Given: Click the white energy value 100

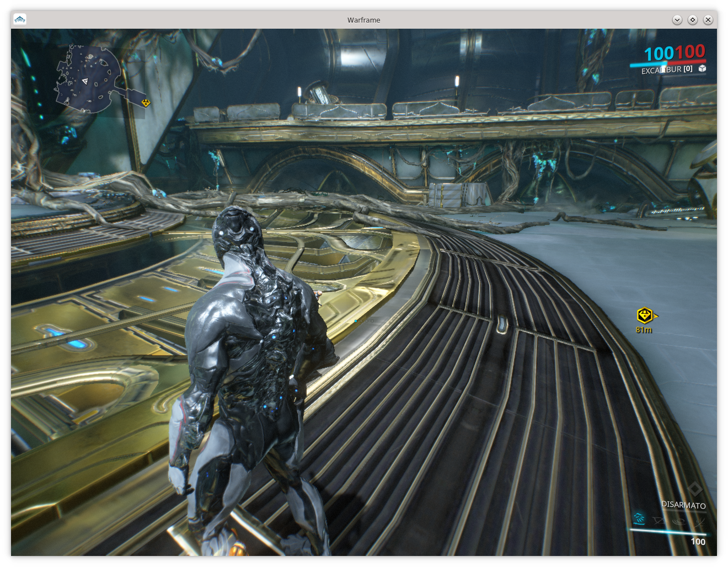Looking at the screenshot, I should tap(698, 542).
